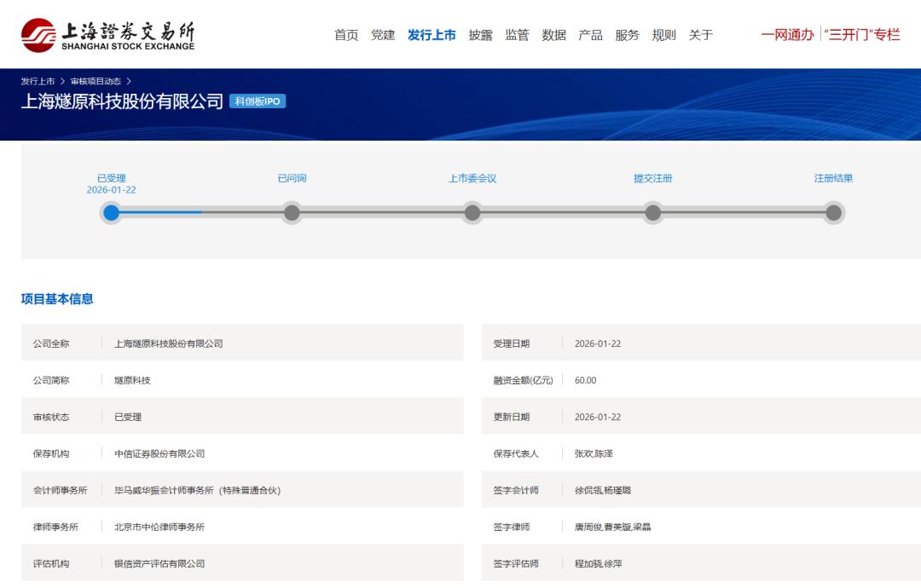Click the 科创板IPO badge next to company name

pyautogui.click(x=258, y=101)
